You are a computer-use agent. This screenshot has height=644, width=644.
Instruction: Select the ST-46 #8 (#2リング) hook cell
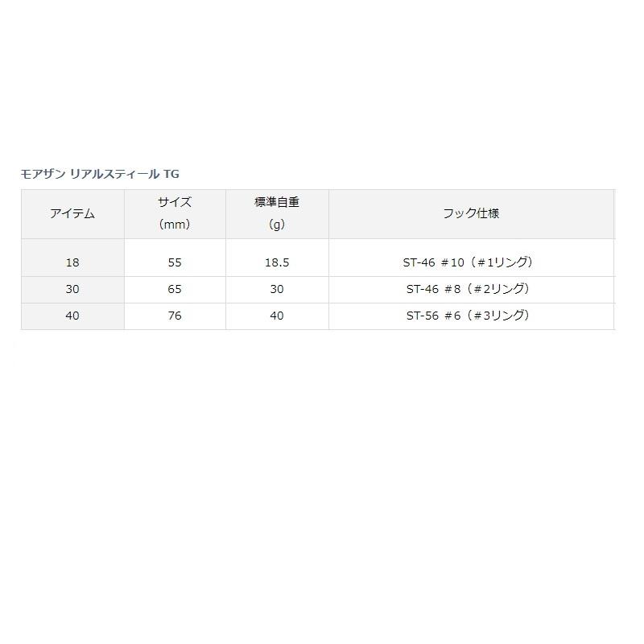[468, 289]
